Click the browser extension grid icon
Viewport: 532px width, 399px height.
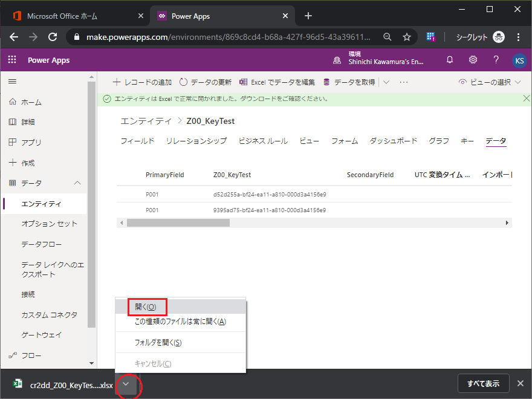[x=431, y=37]
